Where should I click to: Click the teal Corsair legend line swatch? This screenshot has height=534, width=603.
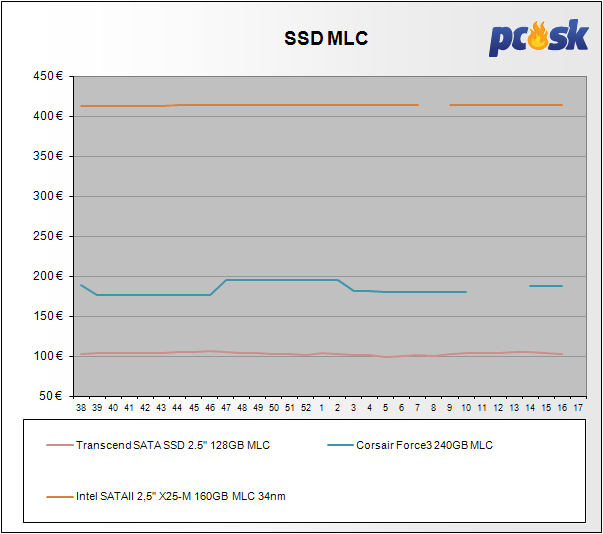(340, 445)
